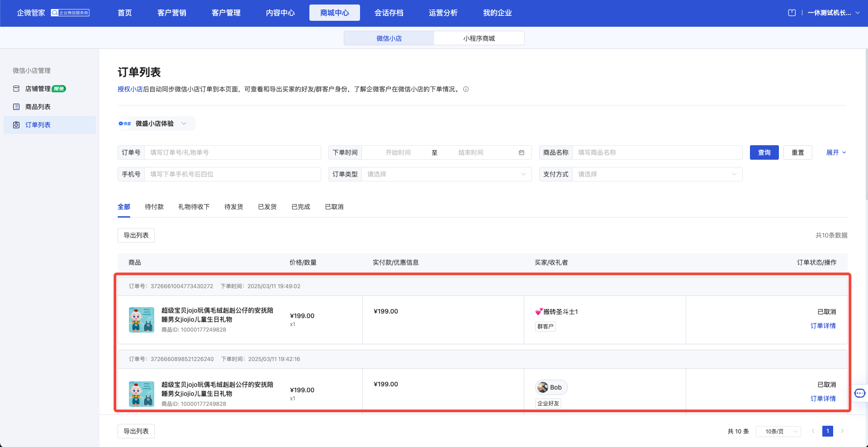Open the chat support bubble icon

pos(859,393)
